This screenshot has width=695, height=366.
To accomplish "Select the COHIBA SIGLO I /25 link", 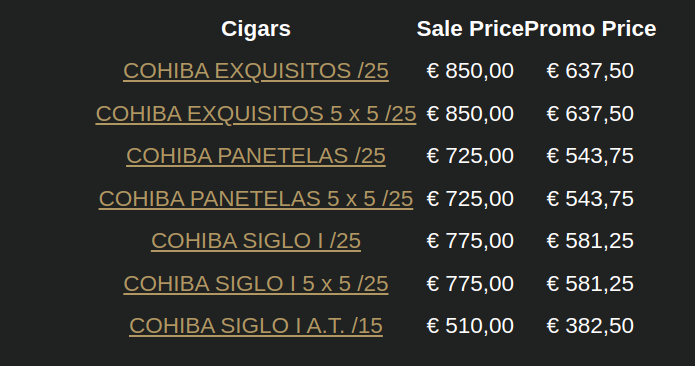I will (256, 241).
